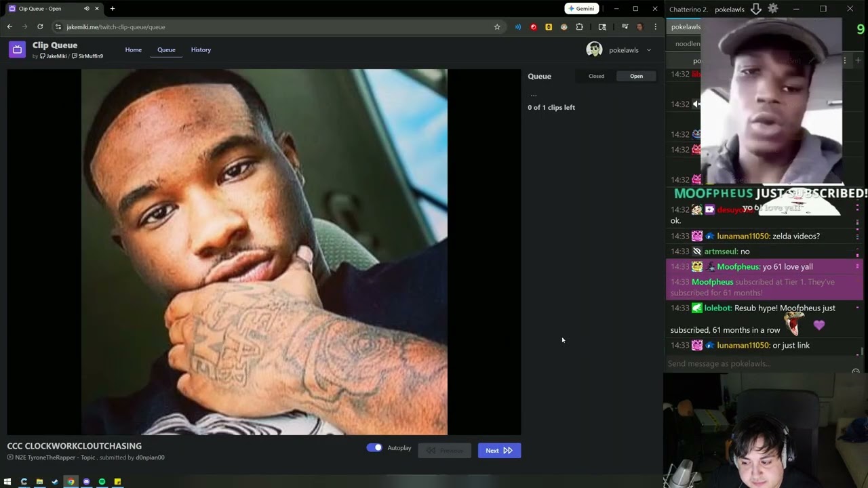
Task: Open Chatterino settings gear icon
Action: 773,9
